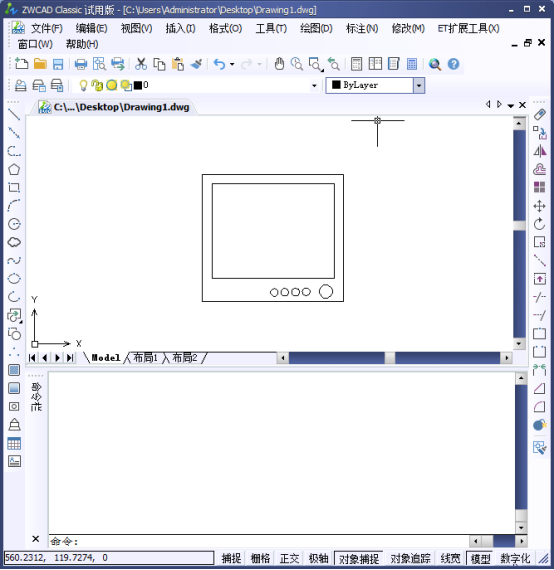
Task: Click the Pan realtime hand icon
Action: pyautogui.click(x=279, y=64)
